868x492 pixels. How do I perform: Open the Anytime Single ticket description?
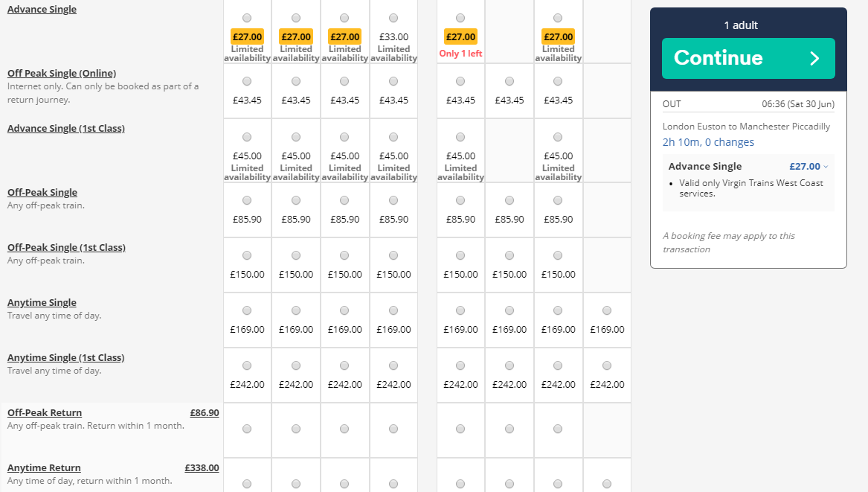pos(42,302)
